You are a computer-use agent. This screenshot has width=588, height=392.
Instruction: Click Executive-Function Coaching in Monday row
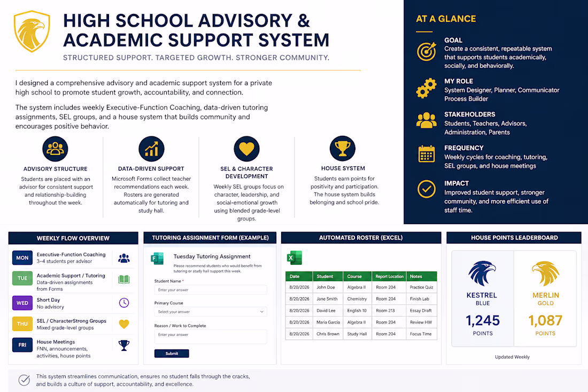[71, 255]
